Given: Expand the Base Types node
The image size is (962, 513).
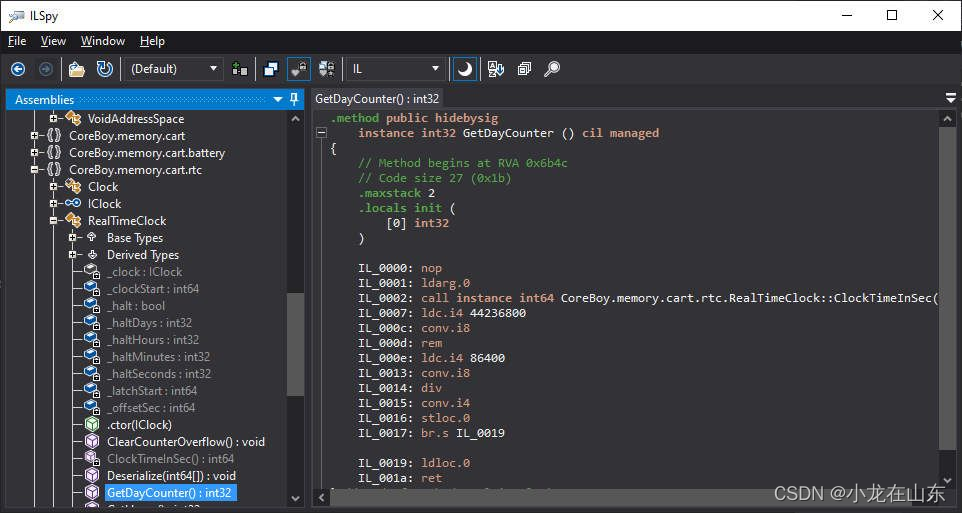Looking at the screenshot, I should click(x=72, y=237).
